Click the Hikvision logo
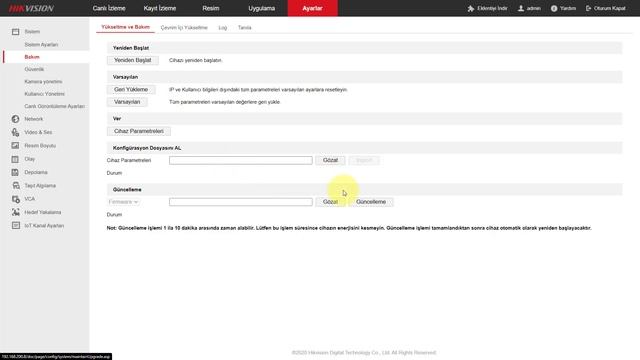The height and width of the screenshot is (360, 640). (31, 8)
